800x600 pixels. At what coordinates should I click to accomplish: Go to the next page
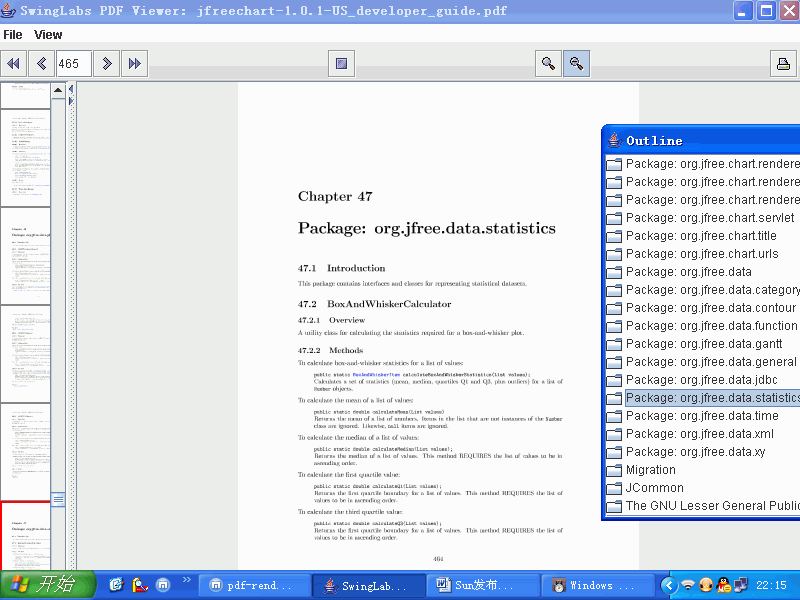pos(107,64)
